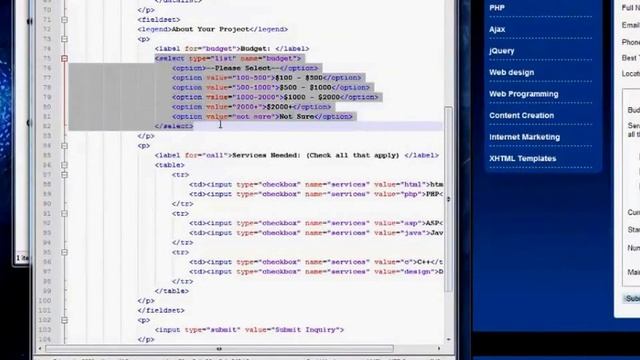Open the Internet Marketing link
The width and height of the screenshot is (640, 360).
point(524,137)
